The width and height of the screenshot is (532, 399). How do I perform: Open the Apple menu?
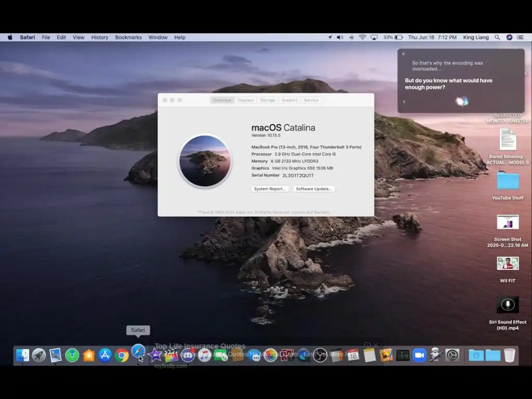point(10,37)
